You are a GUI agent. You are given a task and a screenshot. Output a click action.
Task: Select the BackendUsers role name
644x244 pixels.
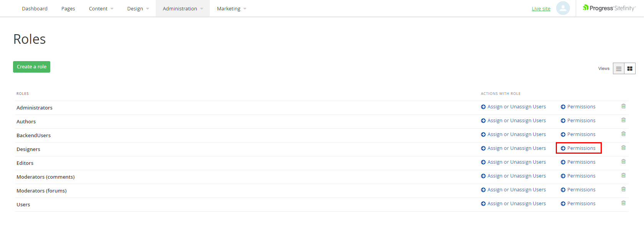[x=33, y=136]
